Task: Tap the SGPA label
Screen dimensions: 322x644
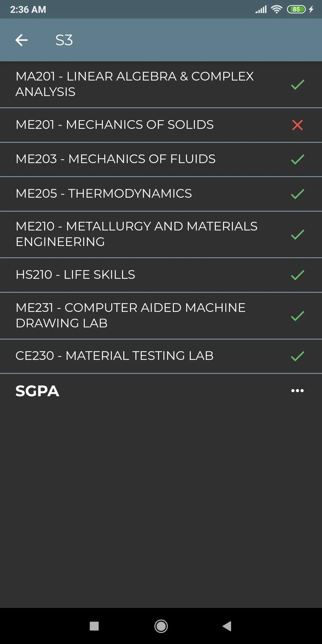Action: point(37,391)
